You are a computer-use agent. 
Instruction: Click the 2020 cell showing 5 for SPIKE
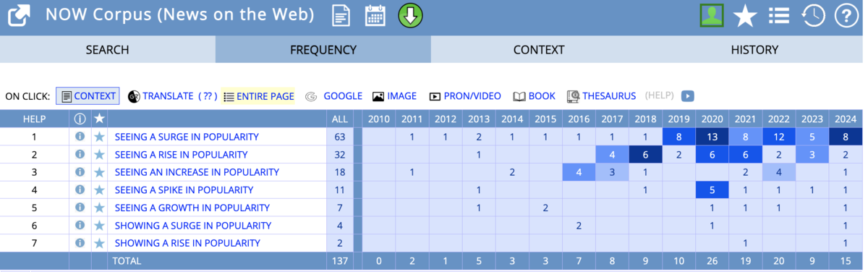pyautogui.click(x=712, y=190)
